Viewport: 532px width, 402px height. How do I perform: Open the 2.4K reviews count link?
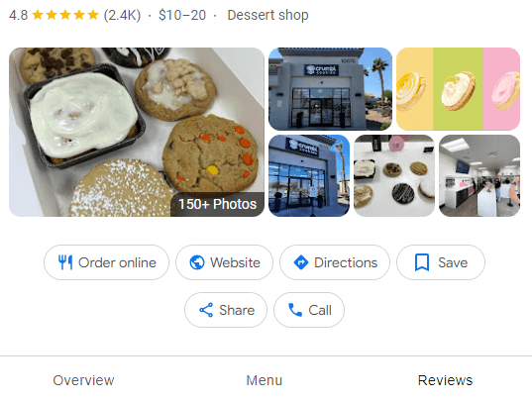tap(122, 15)
